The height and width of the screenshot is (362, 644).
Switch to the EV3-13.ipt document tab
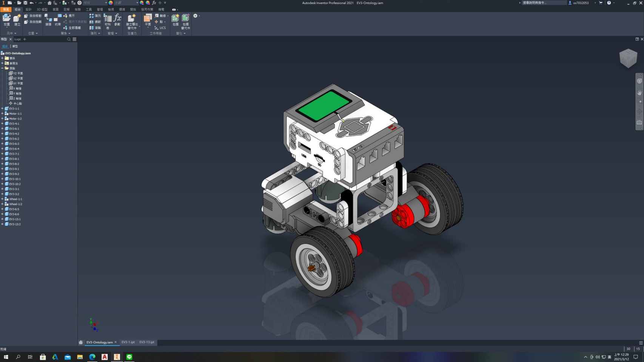click(x=147, y=342)
